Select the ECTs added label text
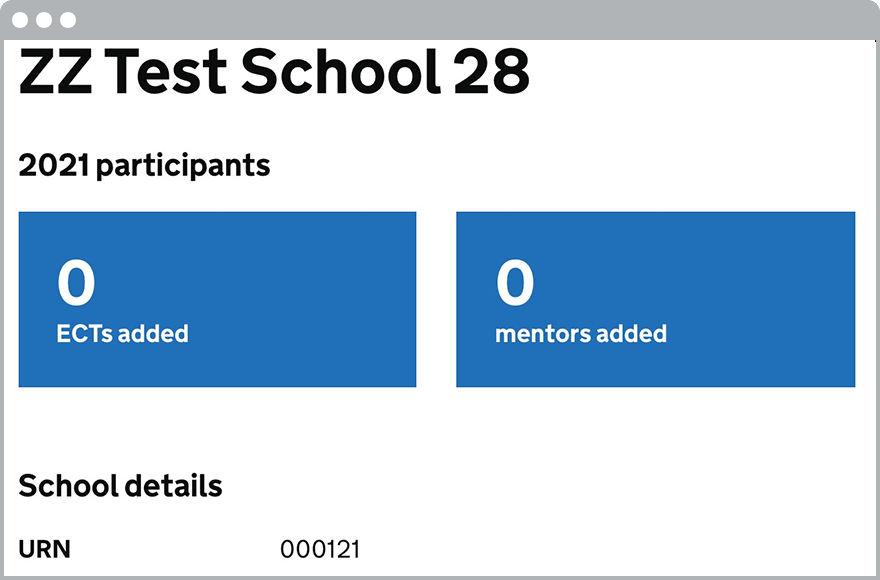 tap(122, 334)
